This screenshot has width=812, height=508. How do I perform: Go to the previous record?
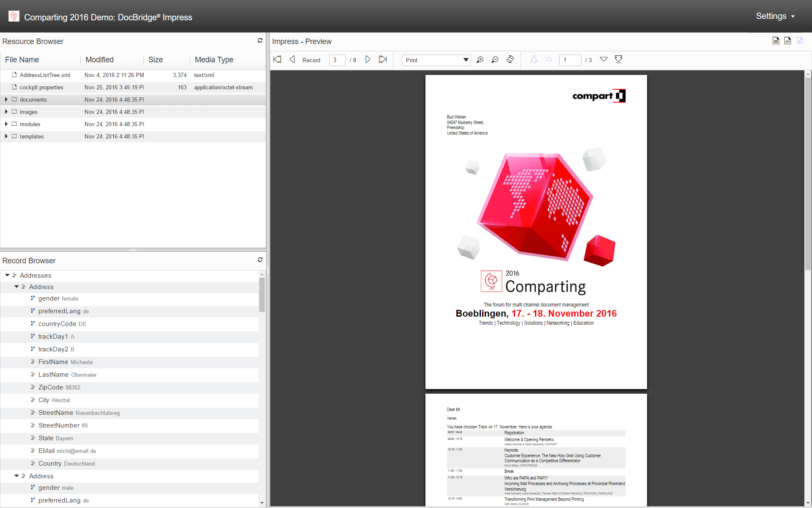click(292, 60)
